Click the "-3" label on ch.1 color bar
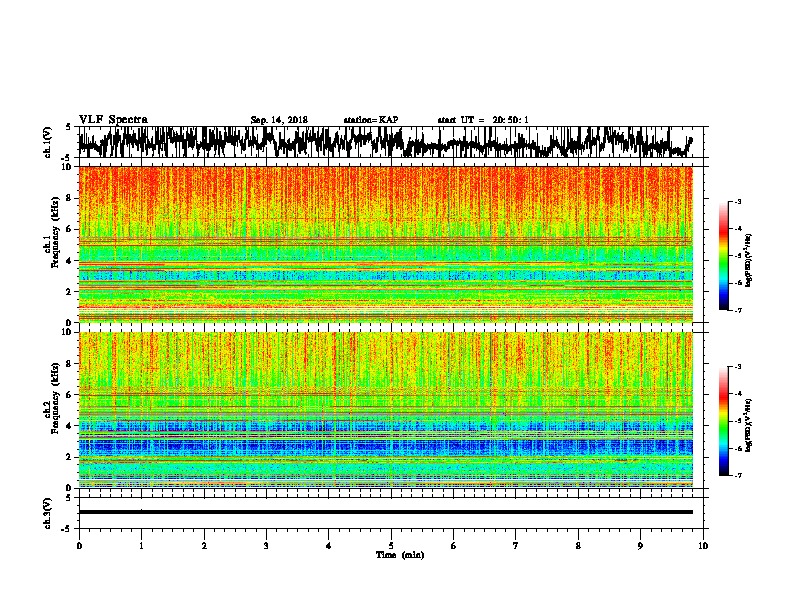The image size is (792, 612). pyautogui.click(x=738, y=202)
